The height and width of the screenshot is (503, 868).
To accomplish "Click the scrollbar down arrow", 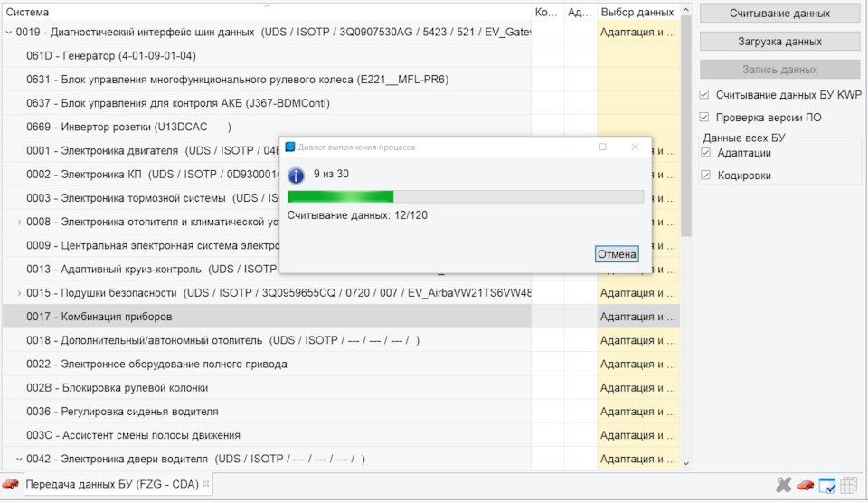I will click(686, 464).
